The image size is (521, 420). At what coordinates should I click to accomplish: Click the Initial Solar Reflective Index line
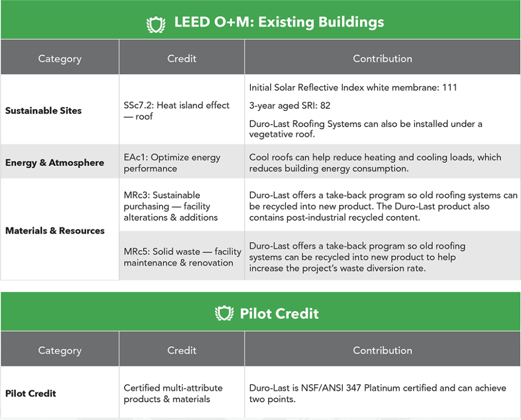[x=353, y=87]
